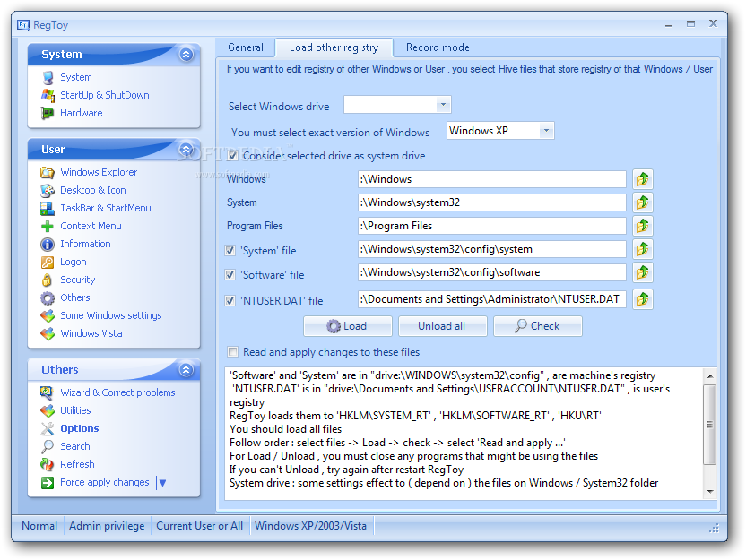Click the Some Windows settings icon

(x=48, y=315)
